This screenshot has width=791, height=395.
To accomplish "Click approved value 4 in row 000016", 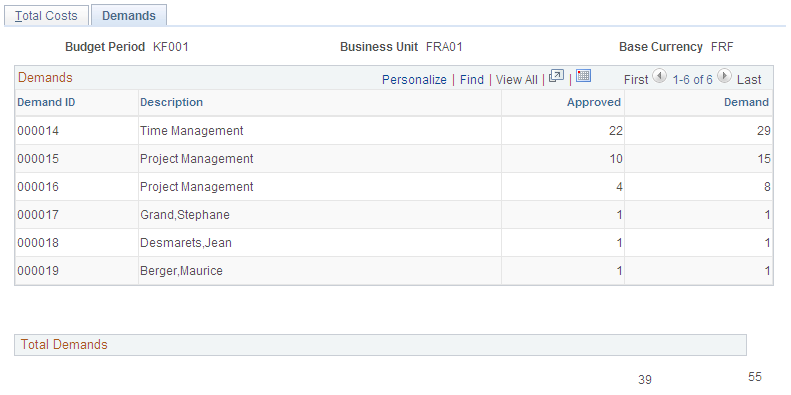I will pos(619,187).
